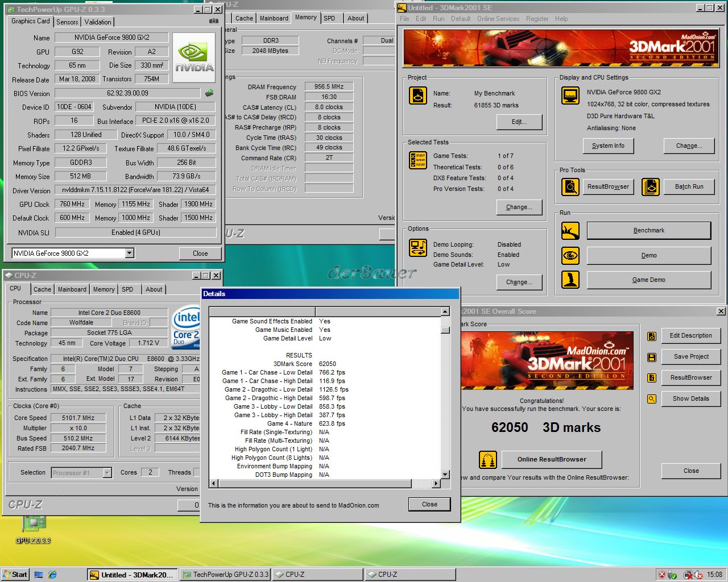Image resolution: width=728 pixels, height=582 pixels.
Task: Click the Core Speed 5101.7 MHz field
Action: (78, 418)
